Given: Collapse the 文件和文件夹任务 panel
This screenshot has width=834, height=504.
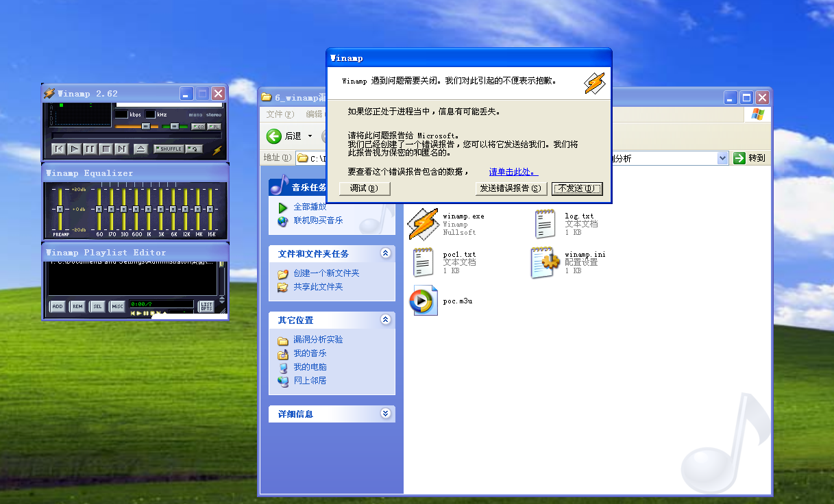Looking at the screenshot, I should (x=387, y=253).
